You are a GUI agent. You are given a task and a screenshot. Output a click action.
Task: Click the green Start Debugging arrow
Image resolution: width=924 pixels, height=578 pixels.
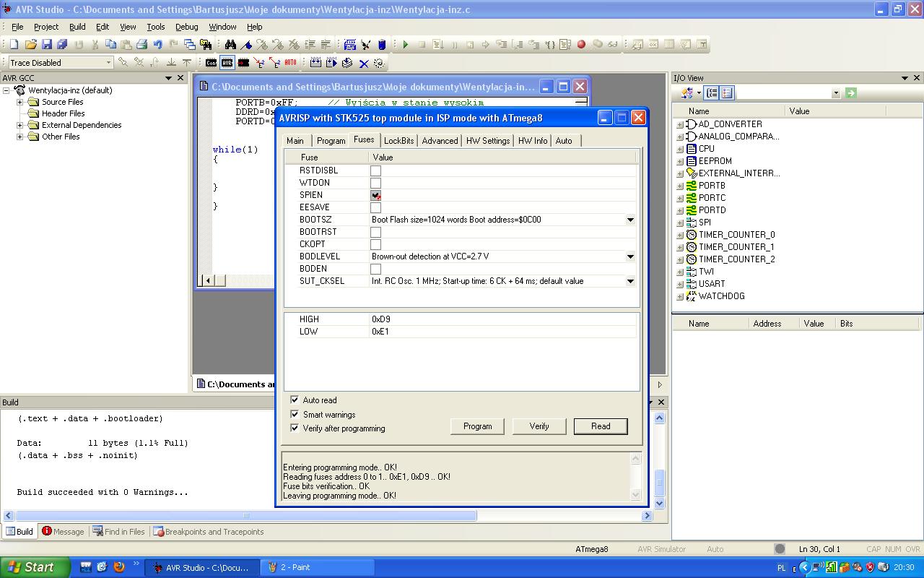[406, 44]
